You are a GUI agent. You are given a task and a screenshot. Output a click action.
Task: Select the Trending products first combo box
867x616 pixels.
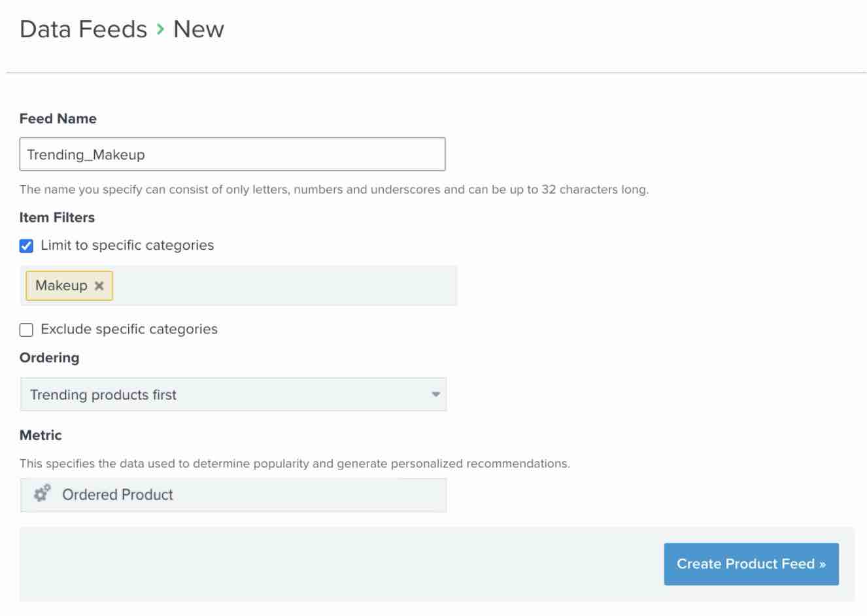click(x=233, y=394)
